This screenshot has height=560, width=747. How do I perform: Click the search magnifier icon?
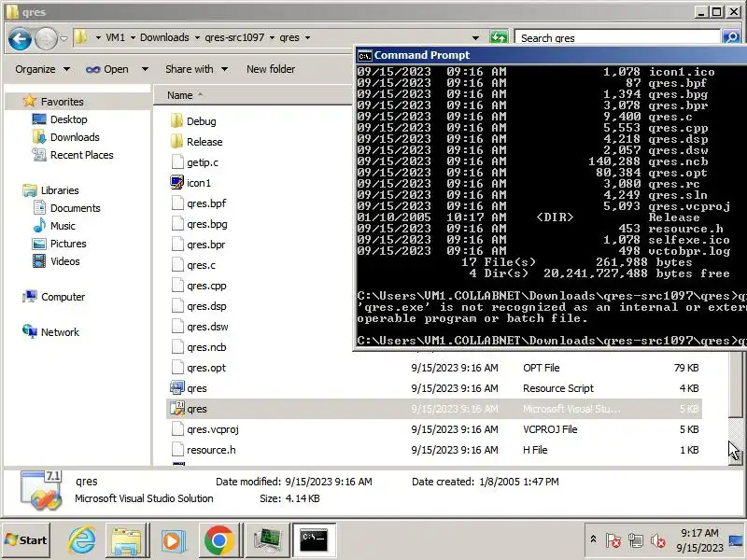pyautogui.click(x=731, y=37)
